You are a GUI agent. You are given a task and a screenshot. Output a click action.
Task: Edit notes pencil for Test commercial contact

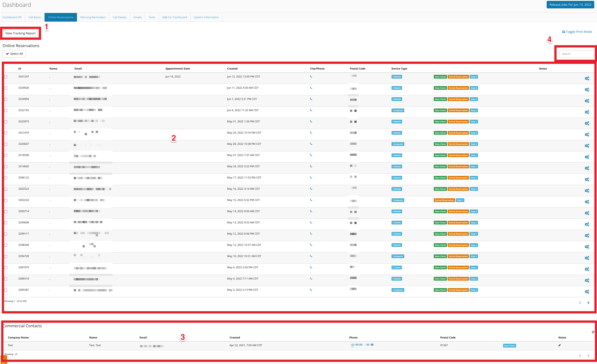coord(559,345)
